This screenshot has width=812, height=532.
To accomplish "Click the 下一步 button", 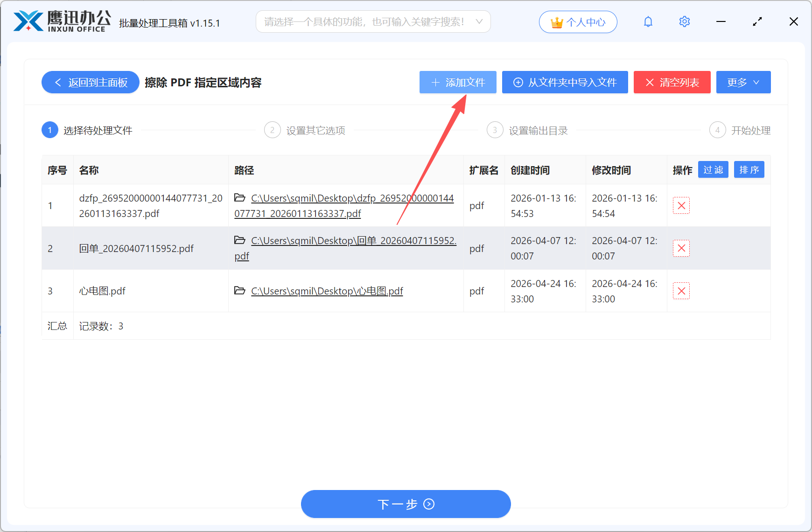I will coord(405,504).
